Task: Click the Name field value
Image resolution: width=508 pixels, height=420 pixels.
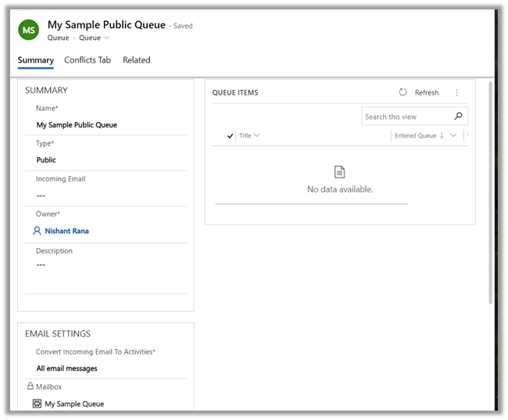Action: [x=77, y=125]
